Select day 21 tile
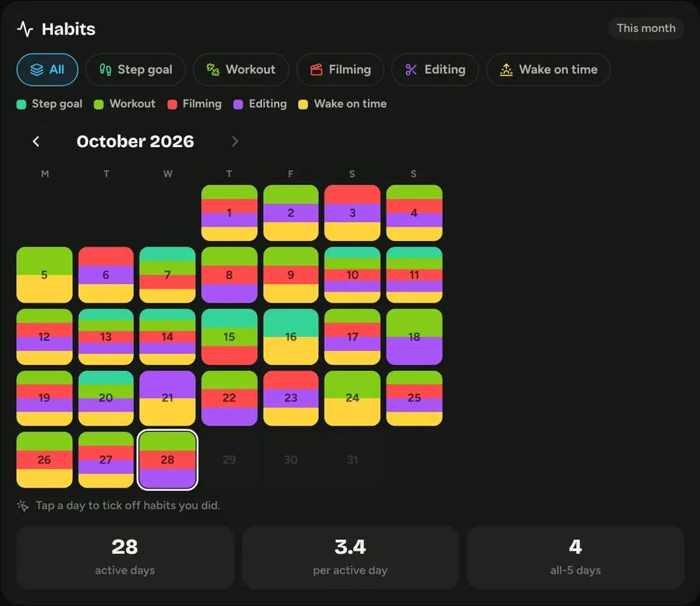Viewport: 700px width, 606px height. [x=167, y=398]
